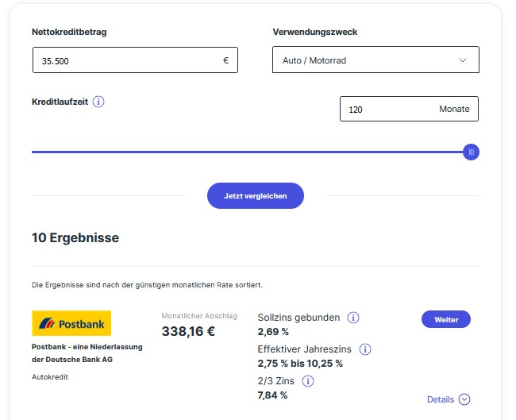Image resolution: width=516 pixels, height=420 pixels.
Task: Click the Postbank logo
Action: [x=71, y=323]
